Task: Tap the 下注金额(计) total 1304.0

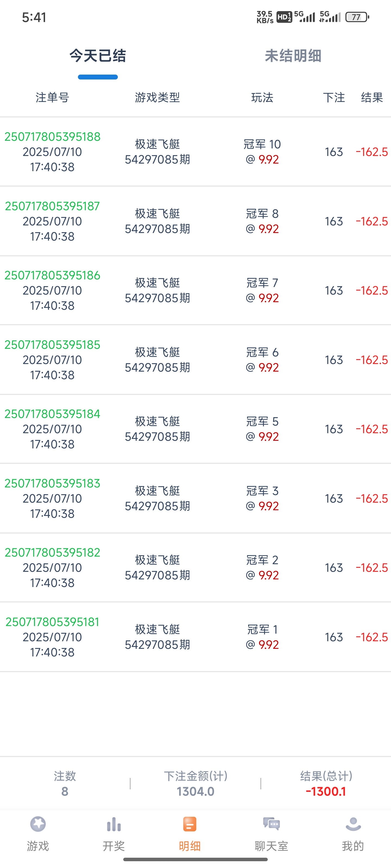Action: [x=196, y=791]
